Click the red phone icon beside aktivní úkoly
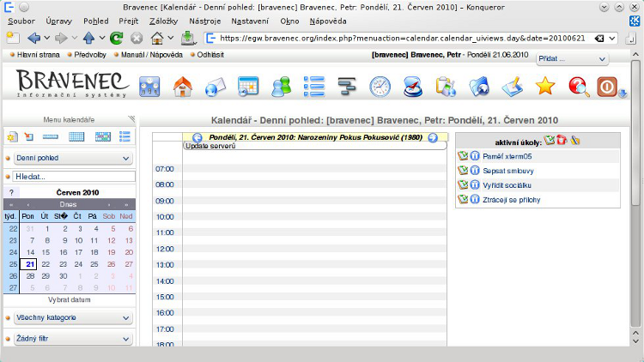 pos(562,141)
